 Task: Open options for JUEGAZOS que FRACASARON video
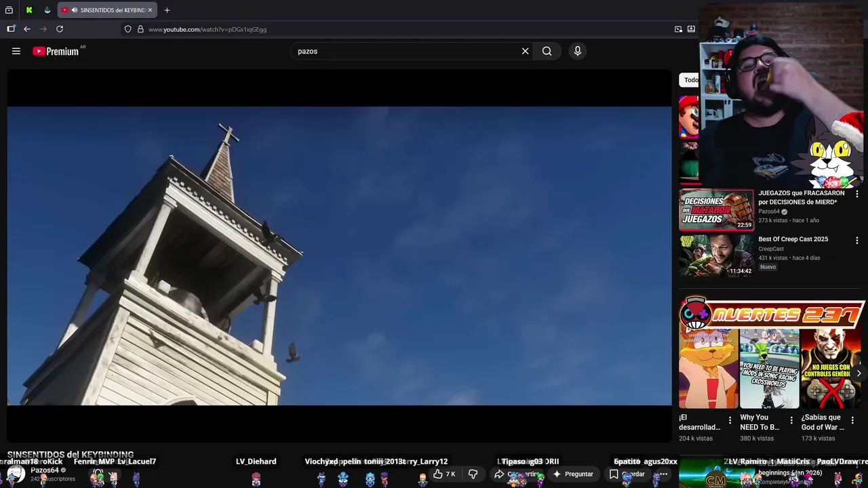(856, 195)
